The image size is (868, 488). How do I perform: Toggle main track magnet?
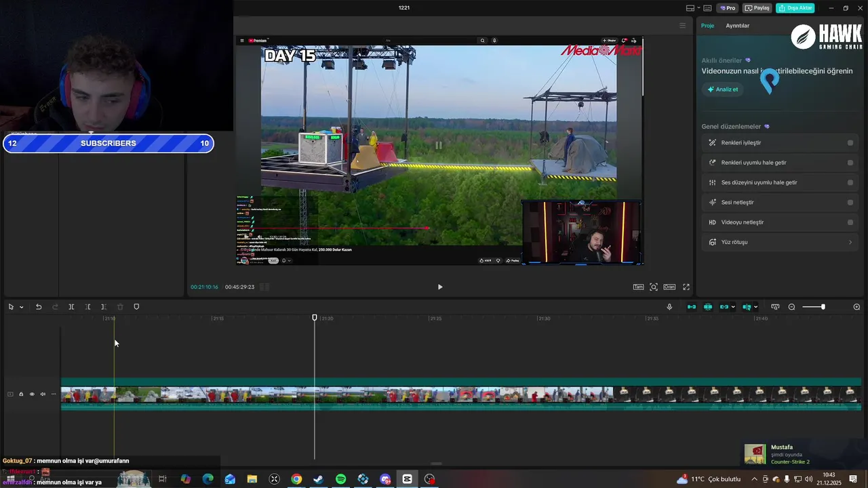click(692, 307)
